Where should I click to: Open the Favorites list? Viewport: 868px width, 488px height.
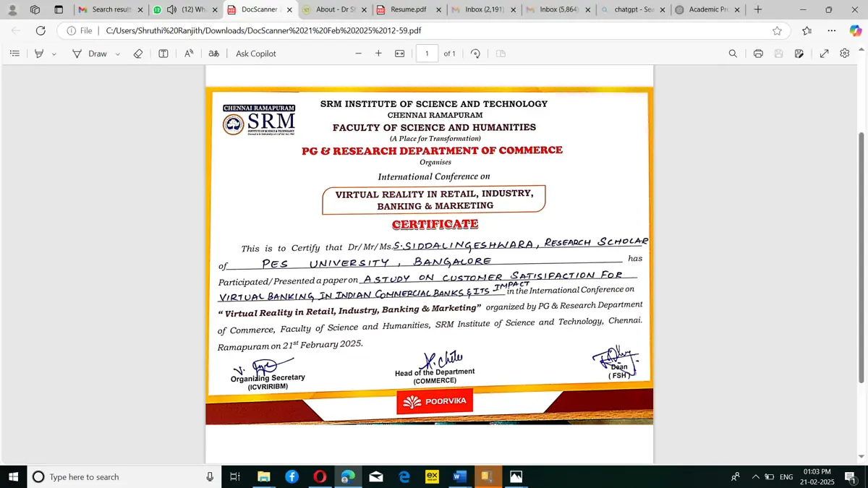(807, 30)
